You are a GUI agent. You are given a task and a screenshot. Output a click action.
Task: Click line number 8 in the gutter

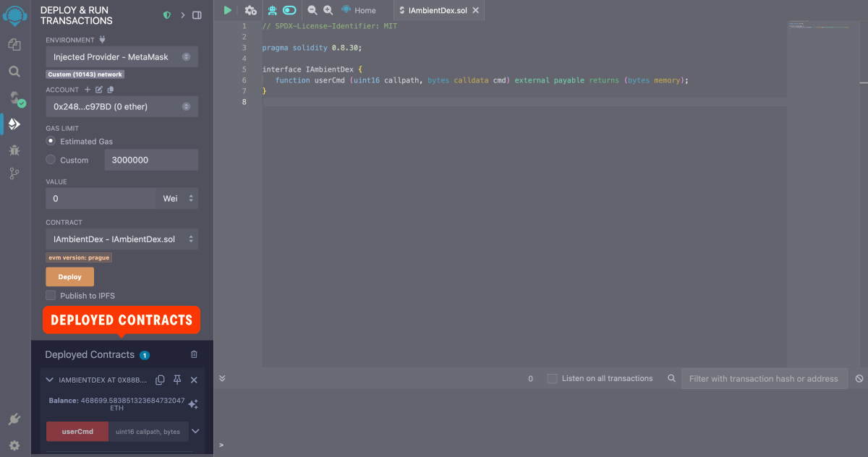click(x=244, y=101)
